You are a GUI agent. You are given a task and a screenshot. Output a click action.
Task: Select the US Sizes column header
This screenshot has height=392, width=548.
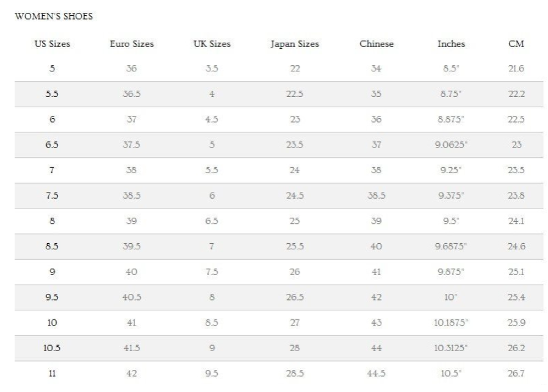[x=52, y=44]
